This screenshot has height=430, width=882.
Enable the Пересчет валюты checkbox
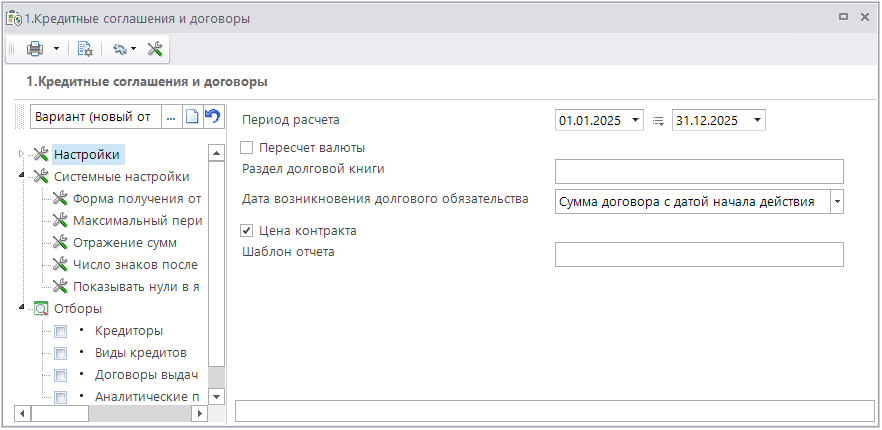coord(247,148)
